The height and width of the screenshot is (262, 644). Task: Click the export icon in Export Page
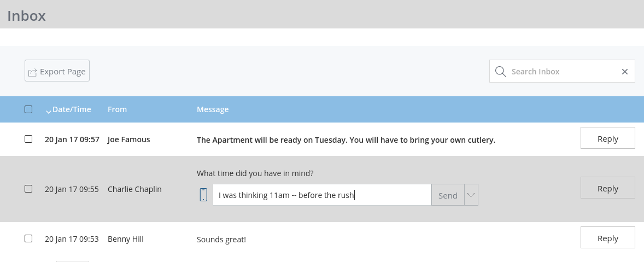[x=33, y=72]
